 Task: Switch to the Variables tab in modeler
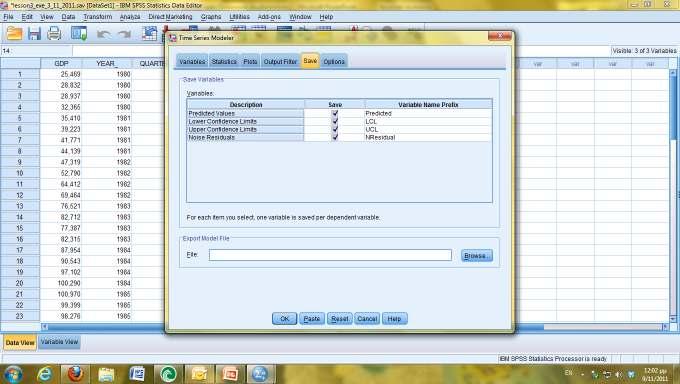point(192,62)
